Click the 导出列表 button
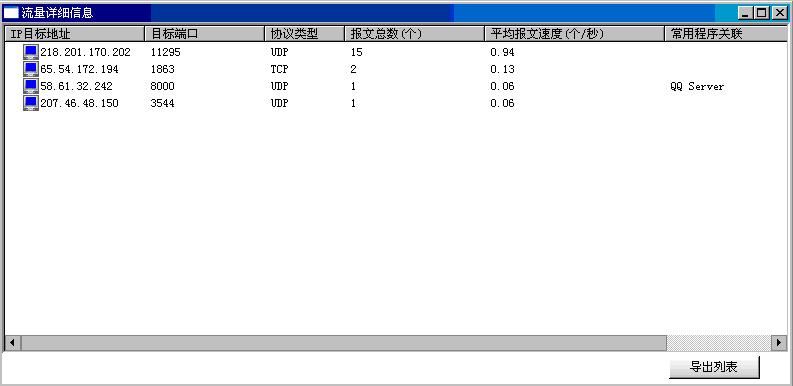 714,367
